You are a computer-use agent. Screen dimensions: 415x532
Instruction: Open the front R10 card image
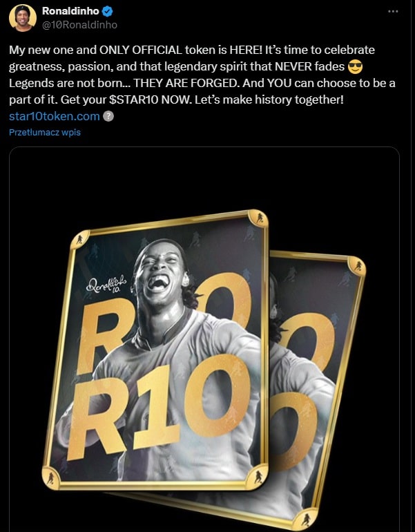[x=155, y=350]
